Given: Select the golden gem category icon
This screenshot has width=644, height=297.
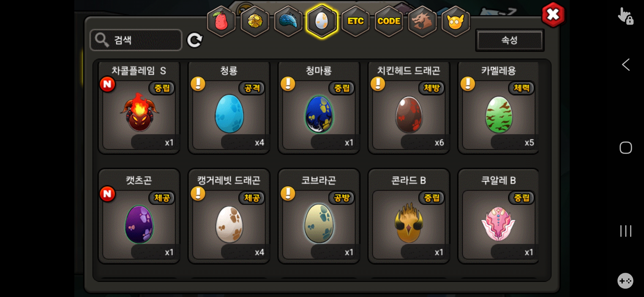Looking at the screenshot, I should (x=255, y=21).
